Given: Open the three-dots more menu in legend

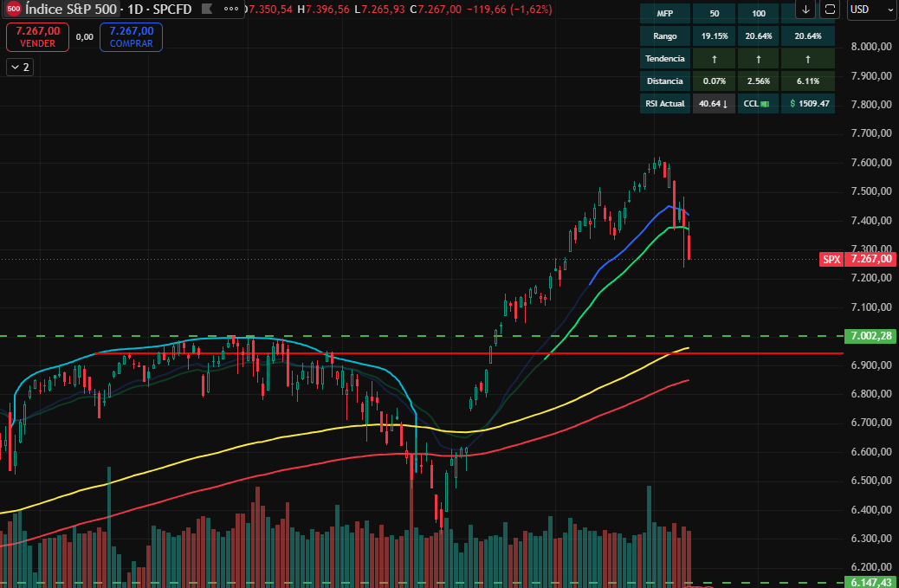Looking at the screenshot, I should [x=231, y=10].
